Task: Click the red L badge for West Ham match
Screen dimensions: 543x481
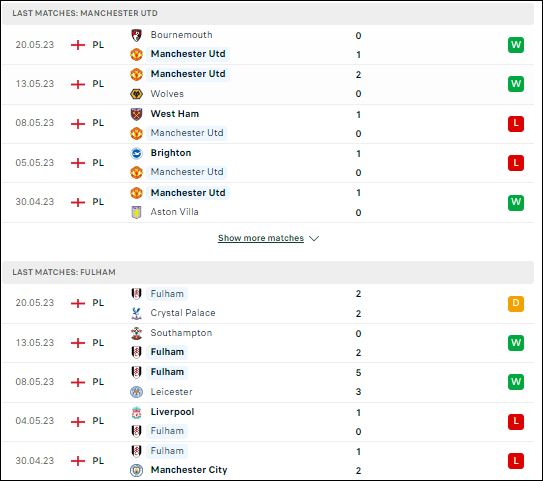Action: pyautogui.click(x=516, y=124)
